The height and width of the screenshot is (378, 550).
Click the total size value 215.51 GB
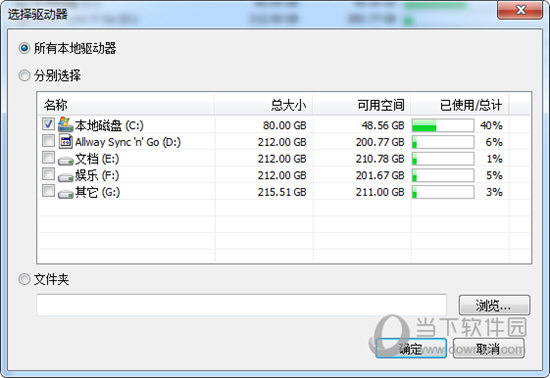click(282, 192)
